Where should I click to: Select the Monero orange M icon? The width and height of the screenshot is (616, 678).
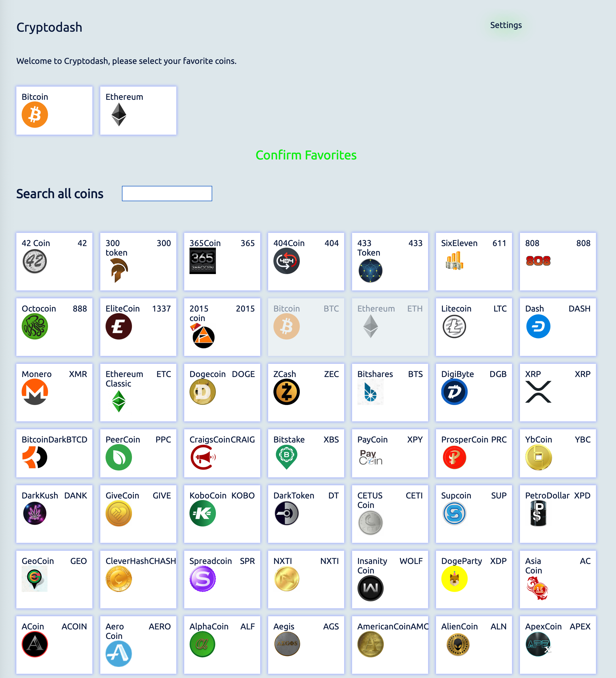[x=35, y=392]
